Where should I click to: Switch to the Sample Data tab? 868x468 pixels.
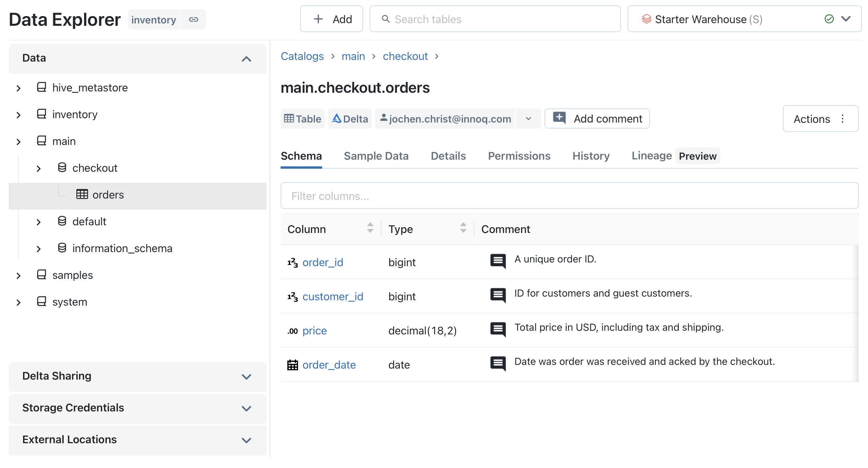376,156
